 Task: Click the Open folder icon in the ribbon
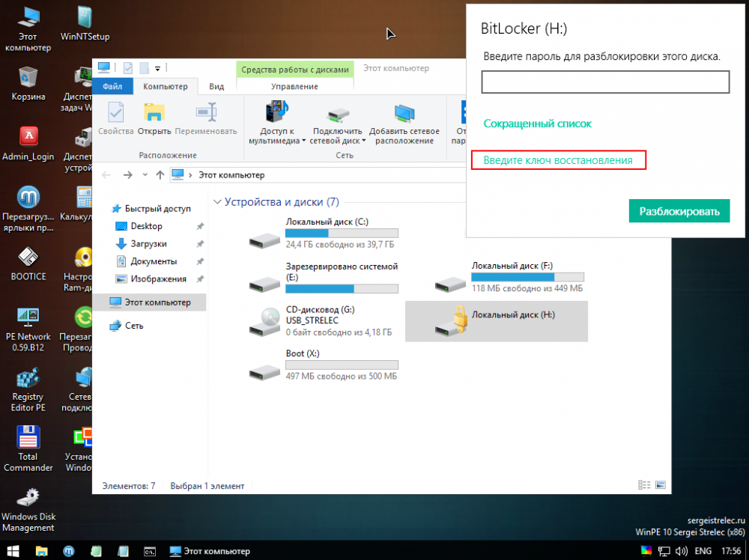(x=154, y=114)
